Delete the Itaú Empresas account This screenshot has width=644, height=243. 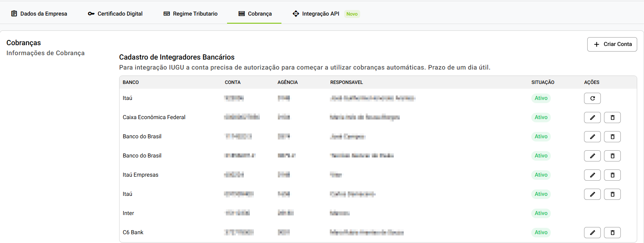612,175
